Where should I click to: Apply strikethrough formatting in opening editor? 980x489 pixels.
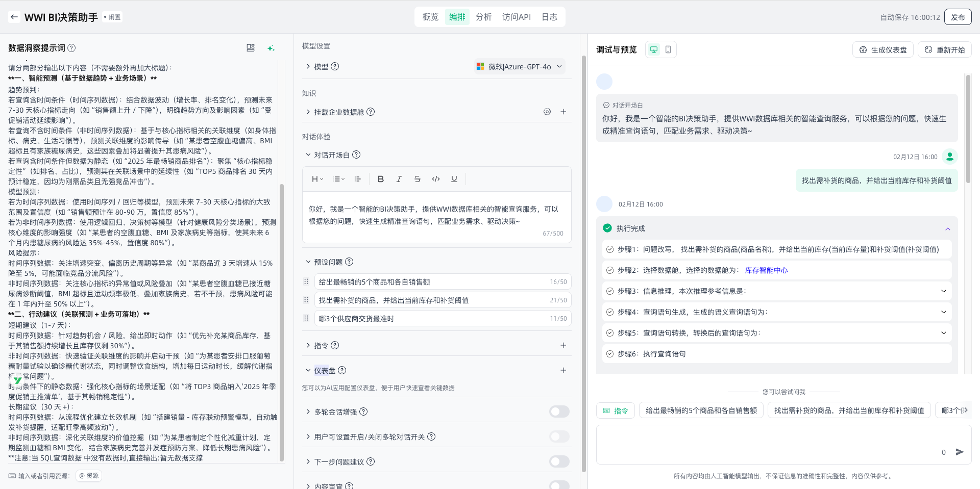point(417,179)
